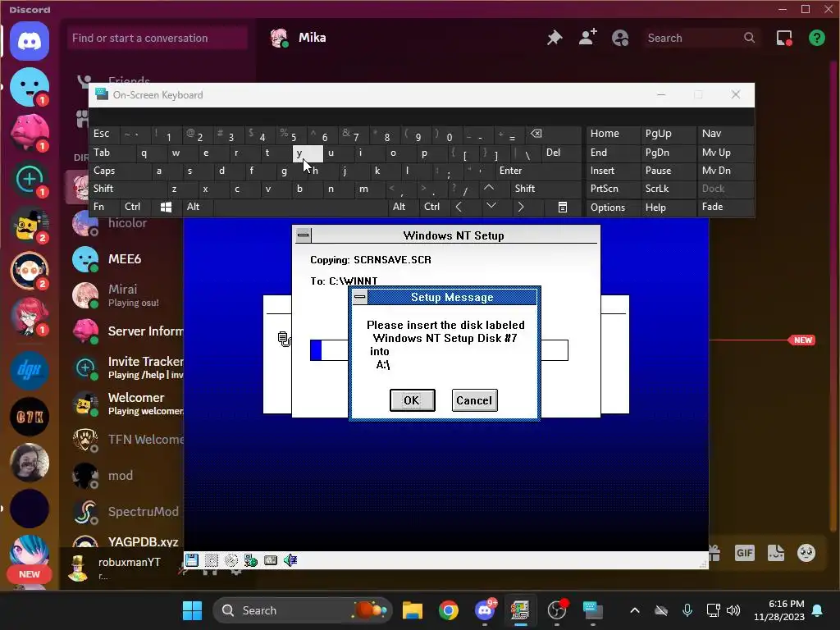840x630 pixels.
Task: Click Windows taskbar Search box
Action: (x=303, y=610)
